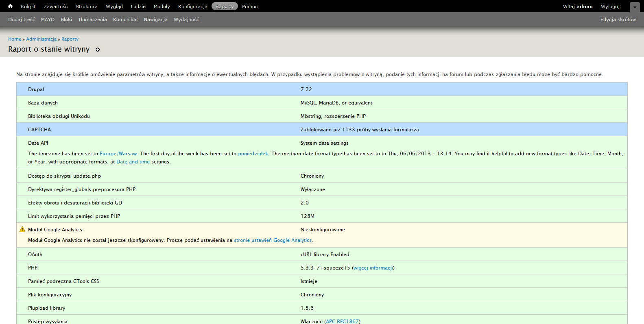Collapse the shortcut drawer arrow toggle

click(x=635, y=7)
